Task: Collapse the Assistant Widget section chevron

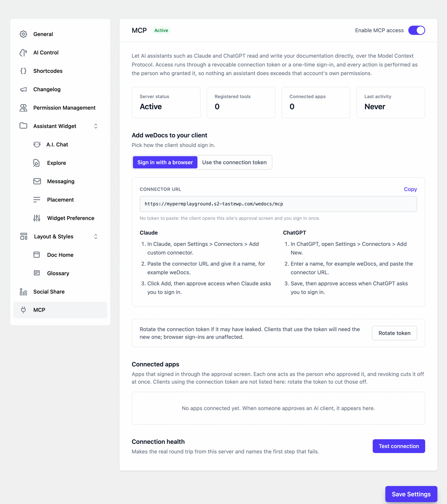Action: tap(96, 126)
